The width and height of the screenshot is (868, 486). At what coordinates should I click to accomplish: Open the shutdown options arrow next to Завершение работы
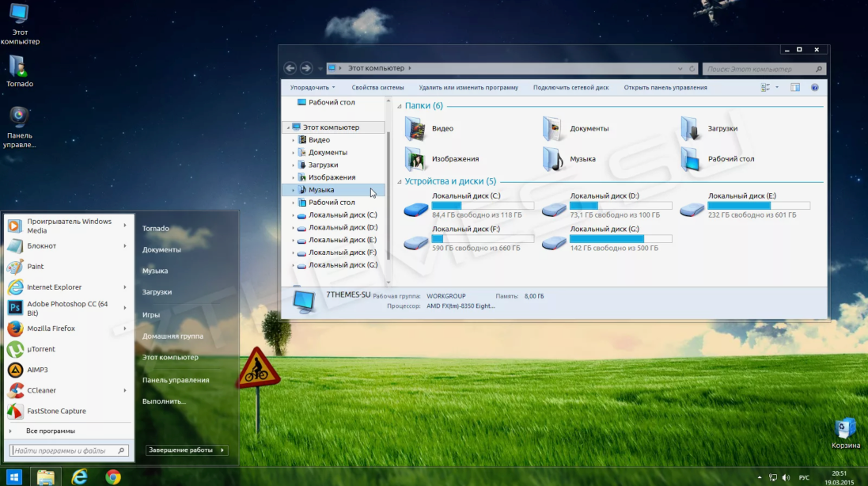[222, 450]
